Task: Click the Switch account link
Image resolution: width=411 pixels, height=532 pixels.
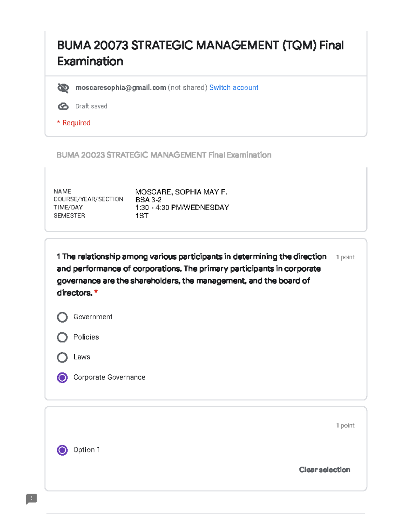Action: coord(234,88)
